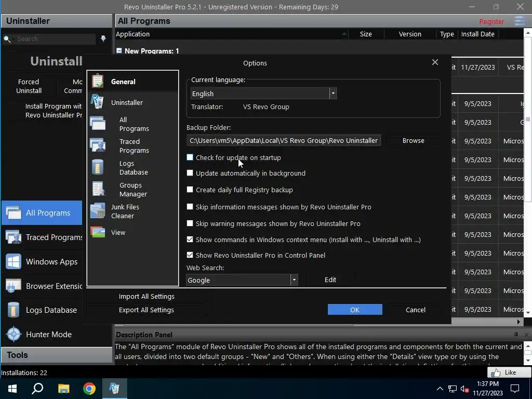Open Traced Programs options page icon
This screenshot has width=532, height=399.
[98, 145]
